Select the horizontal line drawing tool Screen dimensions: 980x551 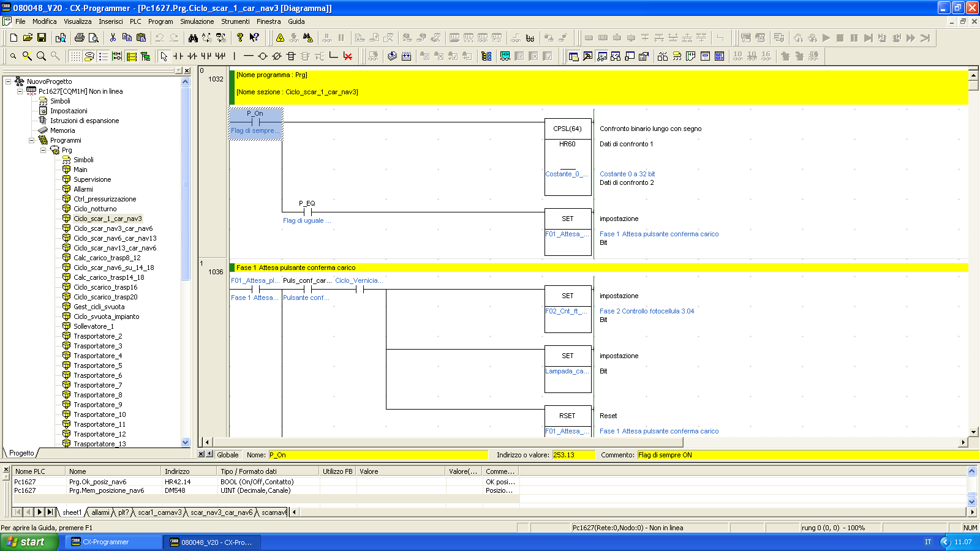click(249, 56)
